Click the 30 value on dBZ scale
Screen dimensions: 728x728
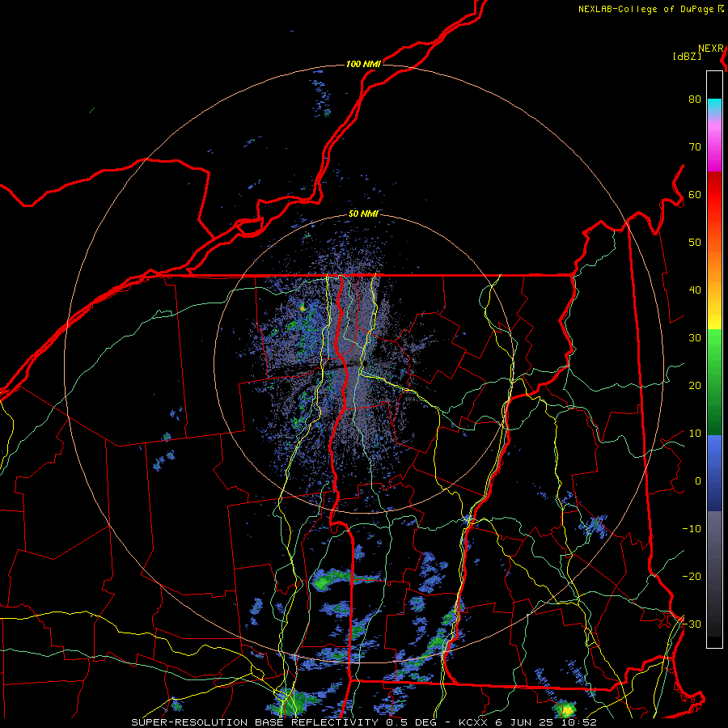coord(695,337)
